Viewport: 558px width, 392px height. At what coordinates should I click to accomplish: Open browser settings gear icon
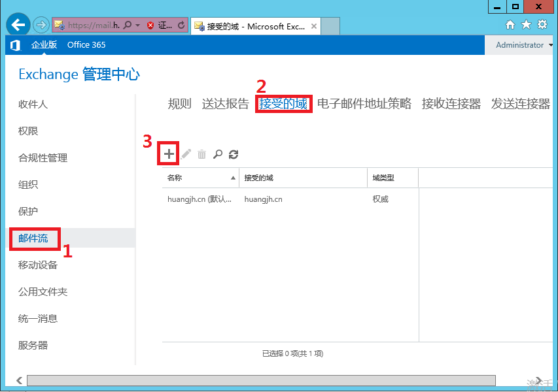click(542, 25)
